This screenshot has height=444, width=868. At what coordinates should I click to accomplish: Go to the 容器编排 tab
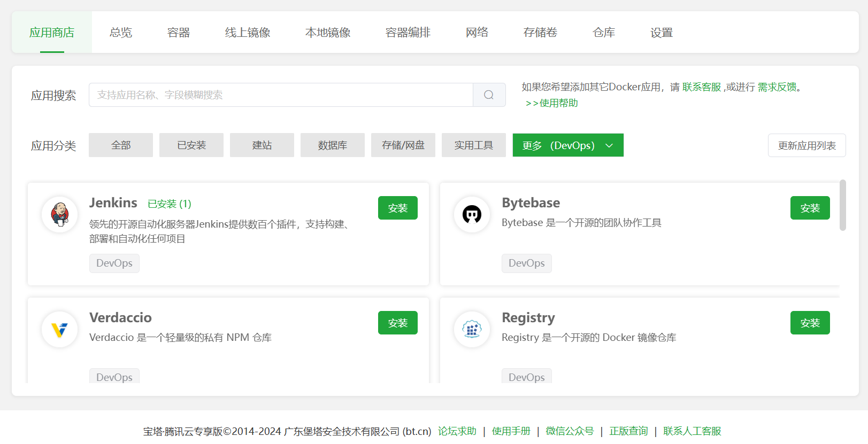point(408,33)
